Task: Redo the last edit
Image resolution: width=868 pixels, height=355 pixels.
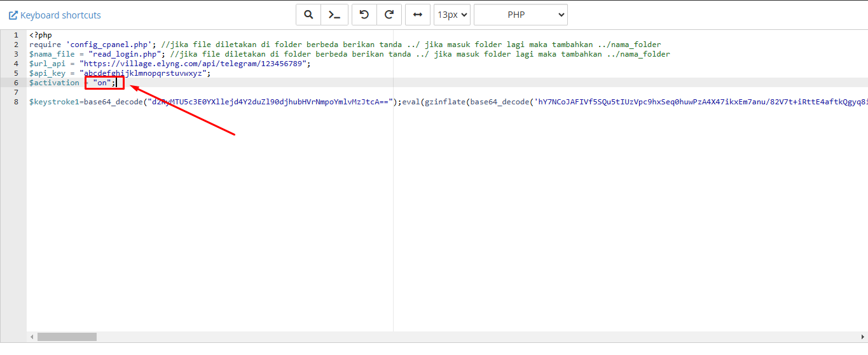Action: (x=389, y=15)
